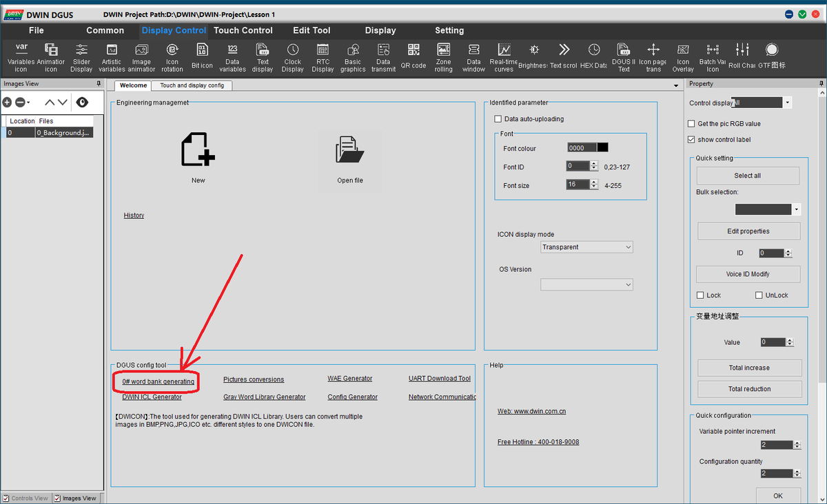The image size is (827, 504).
Task: Select the Data transmit tool
Action: coord(383,56)
